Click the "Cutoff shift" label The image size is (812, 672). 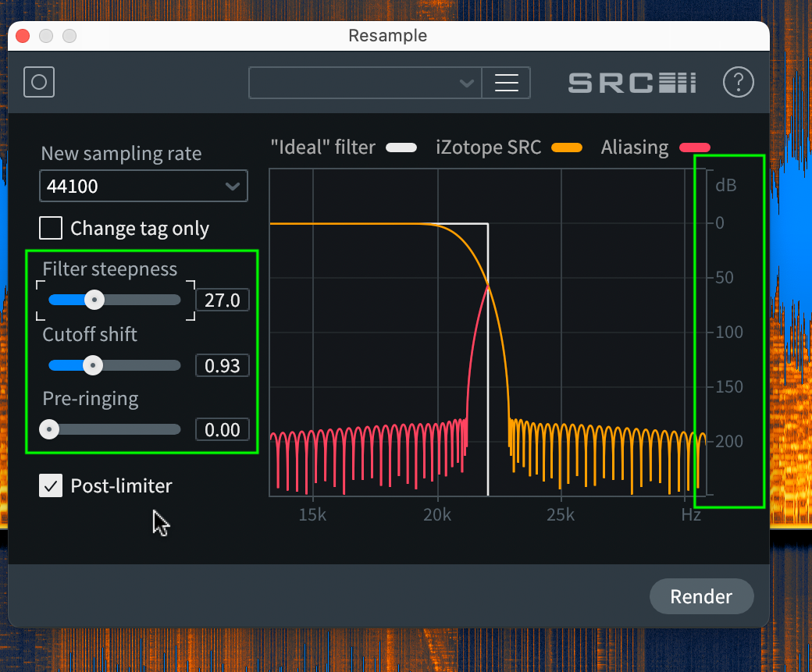click(90, 335)
